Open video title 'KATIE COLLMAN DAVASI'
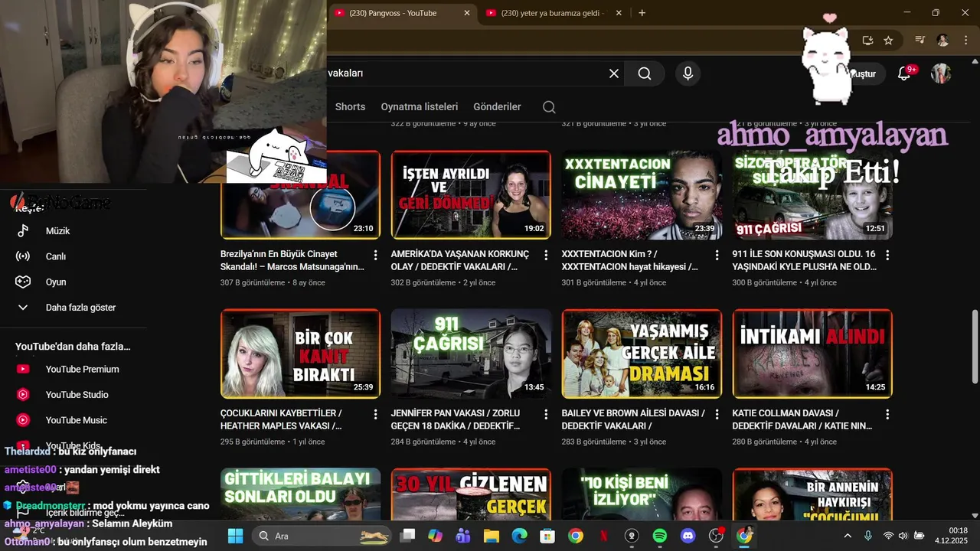 802,419
